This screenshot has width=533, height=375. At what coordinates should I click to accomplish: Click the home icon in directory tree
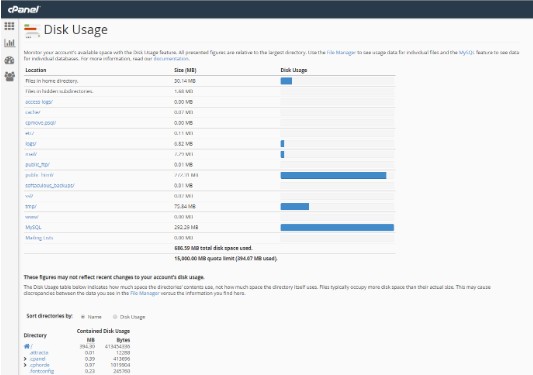point(27,346)
